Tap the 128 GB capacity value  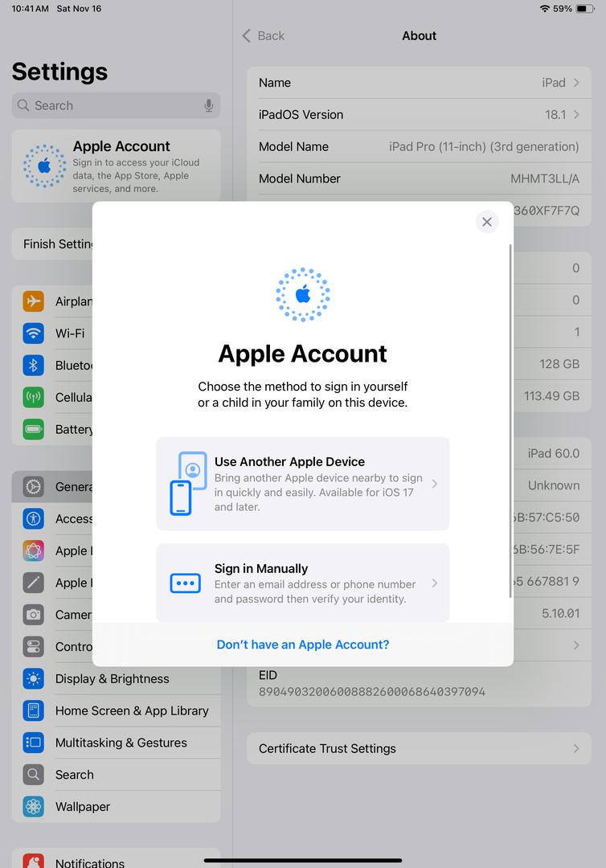tap(559, 364)
